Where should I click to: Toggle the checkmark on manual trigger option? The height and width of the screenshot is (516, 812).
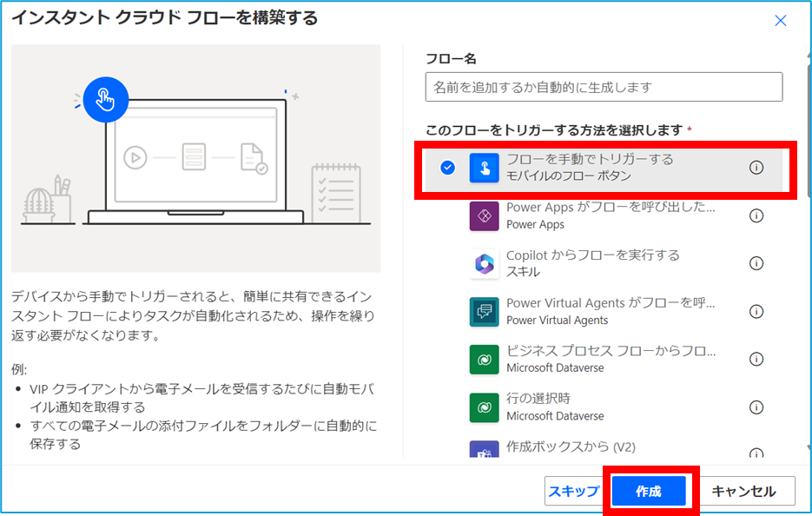tap(447, 168)
